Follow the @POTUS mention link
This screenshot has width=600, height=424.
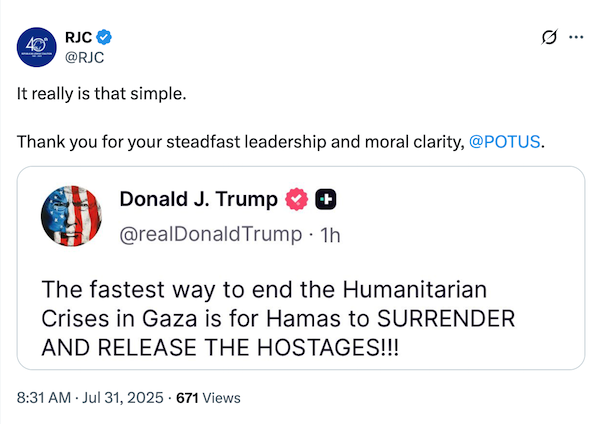click(505, 141)
